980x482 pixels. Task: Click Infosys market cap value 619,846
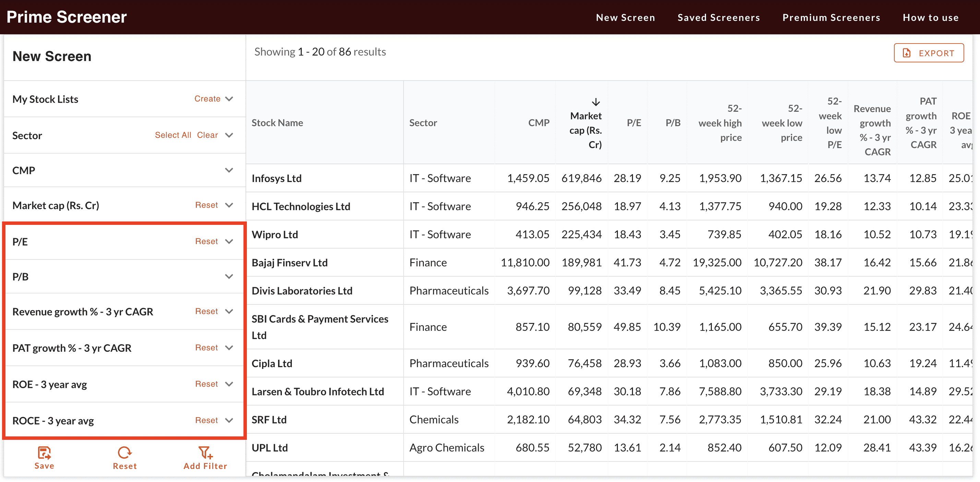tap(581, 178)
